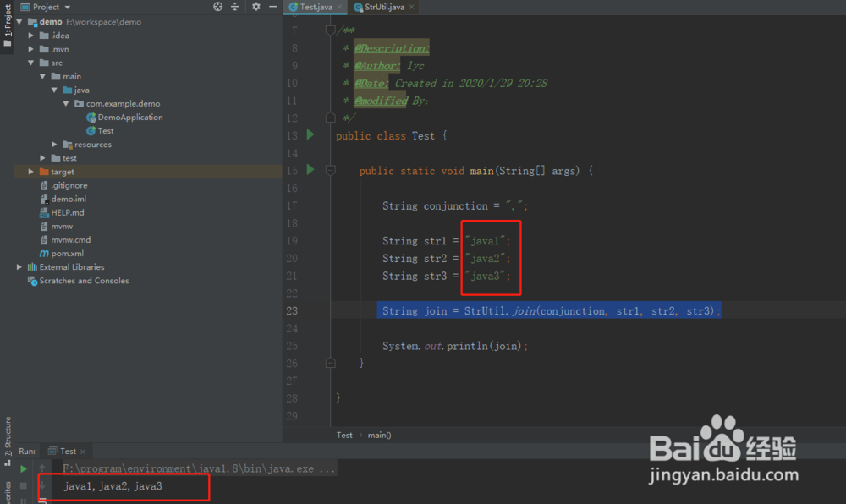
Task: Click the main() breadcrumb
Action: point(379,435)
